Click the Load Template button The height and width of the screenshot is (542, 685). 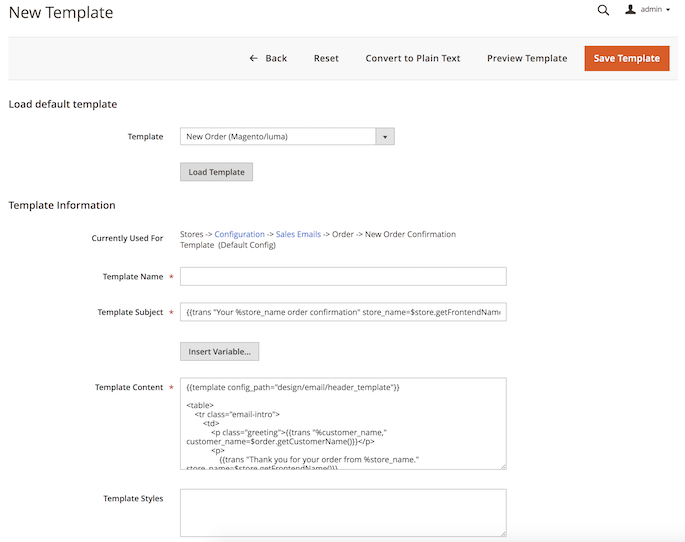tap(216, 172)
